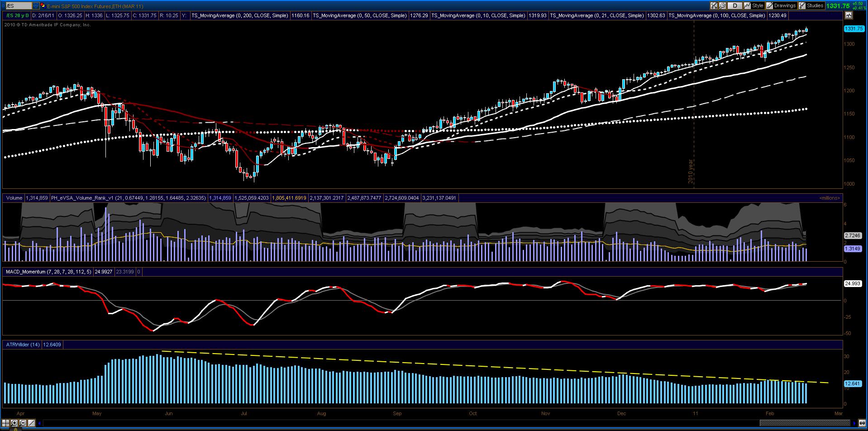Open the Drawings menu
868x431 pixels.
point(781,6)
